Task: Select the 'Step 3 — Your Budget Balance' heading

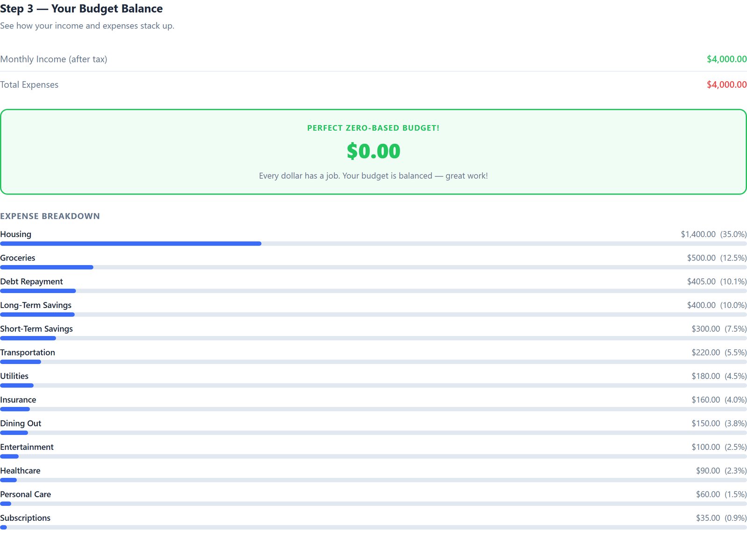Action: coord(81,8)
